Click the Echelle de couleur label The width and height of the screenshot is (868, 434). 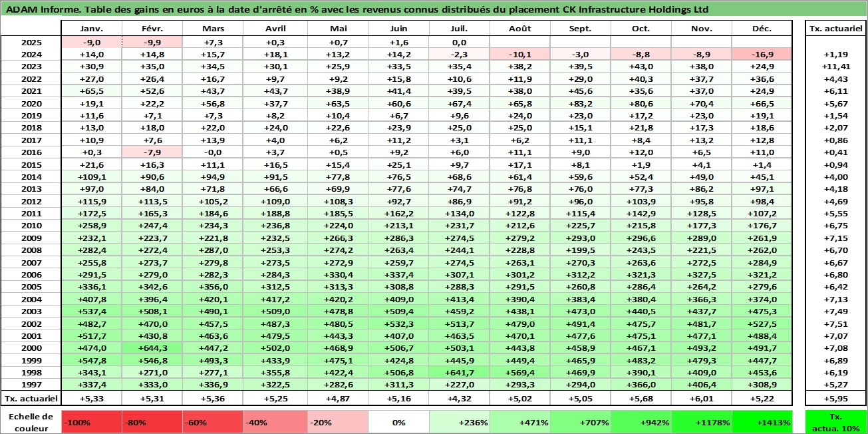31,422
